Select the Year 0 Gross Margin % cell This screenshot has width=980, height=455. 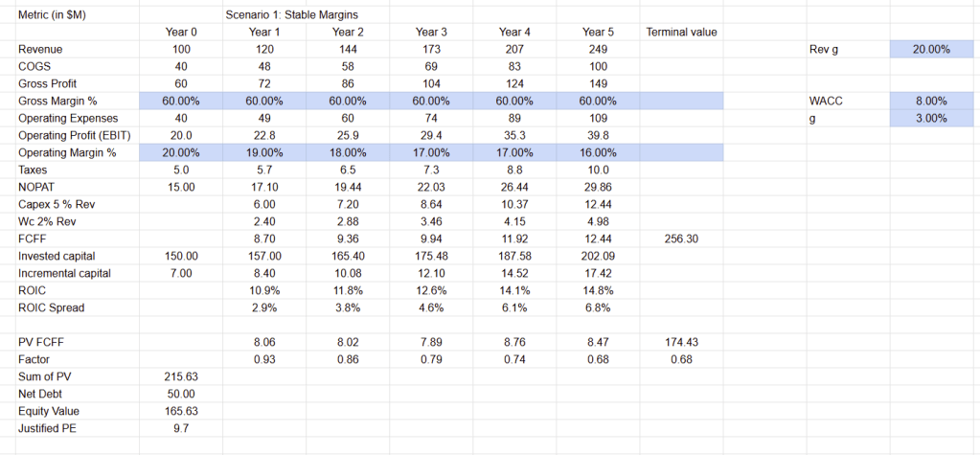(x=181, y=101)
